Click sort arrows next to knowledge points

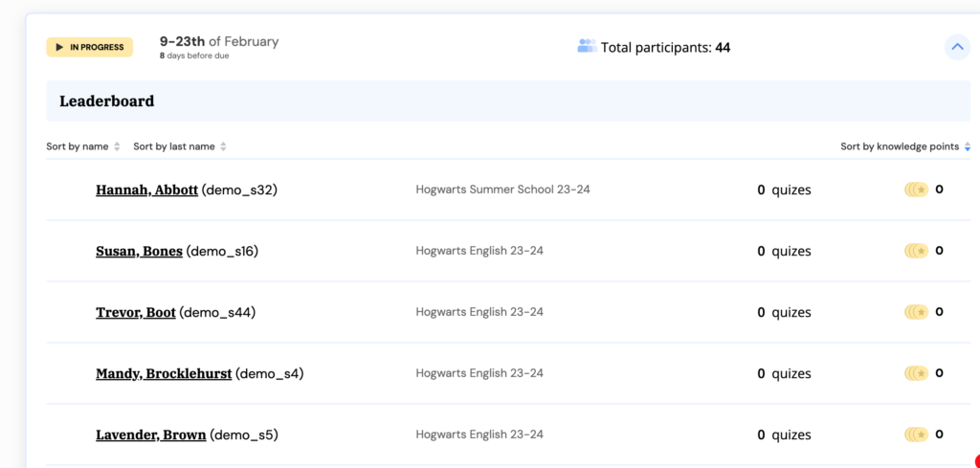point(968,147)
